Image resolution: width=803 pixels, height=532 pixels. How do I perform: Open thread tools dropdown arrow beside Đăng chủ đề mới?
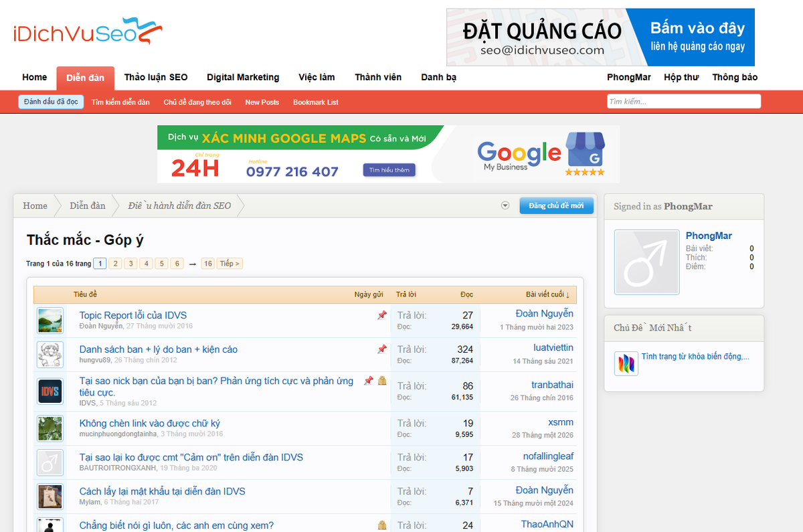coord(505,205)
